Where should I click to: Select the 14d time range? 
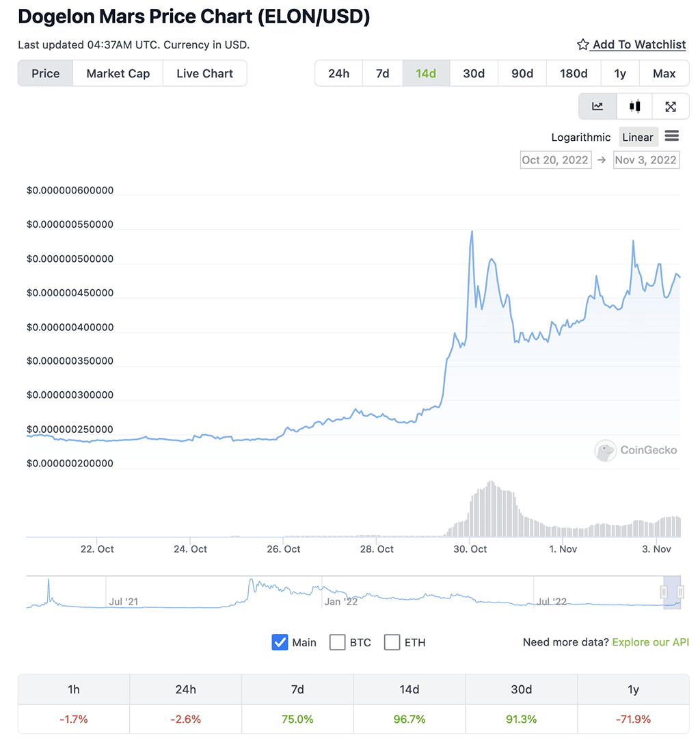[426, 73]
